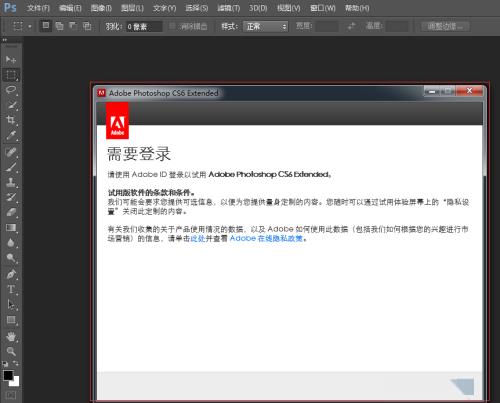Close the Adobe Photoshop CS6 Extended dialog

pos(469,91)
